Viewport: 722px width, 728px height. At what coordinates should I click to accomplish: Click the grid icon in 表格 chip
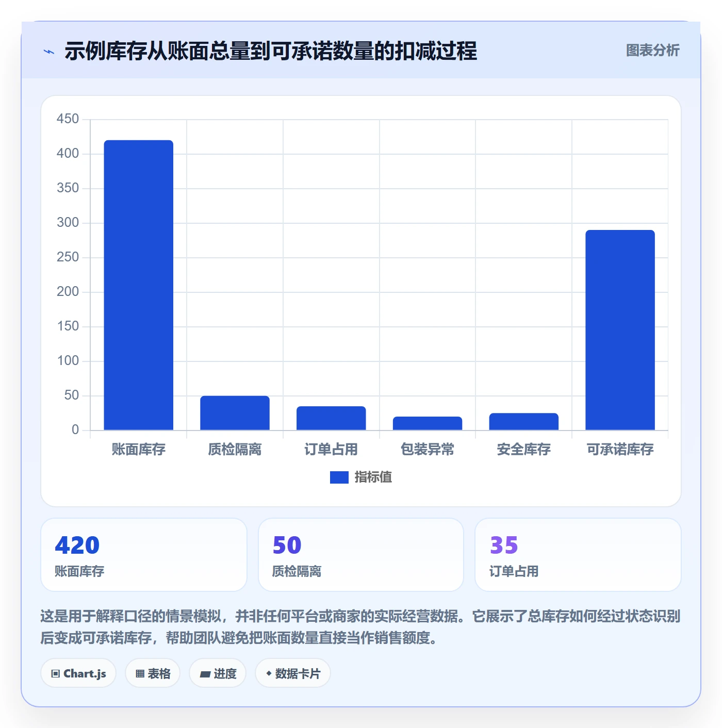[x=140, y=674]
